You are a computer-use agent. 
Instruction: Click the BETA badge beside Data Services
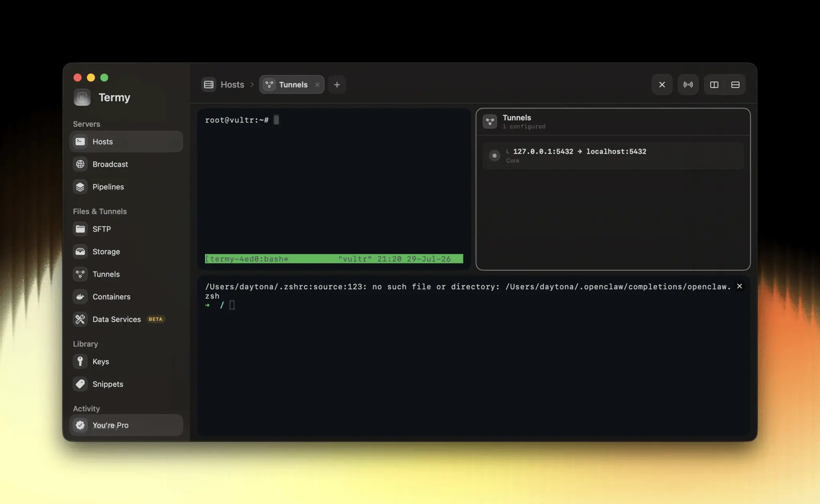click(x=155, y=319)
